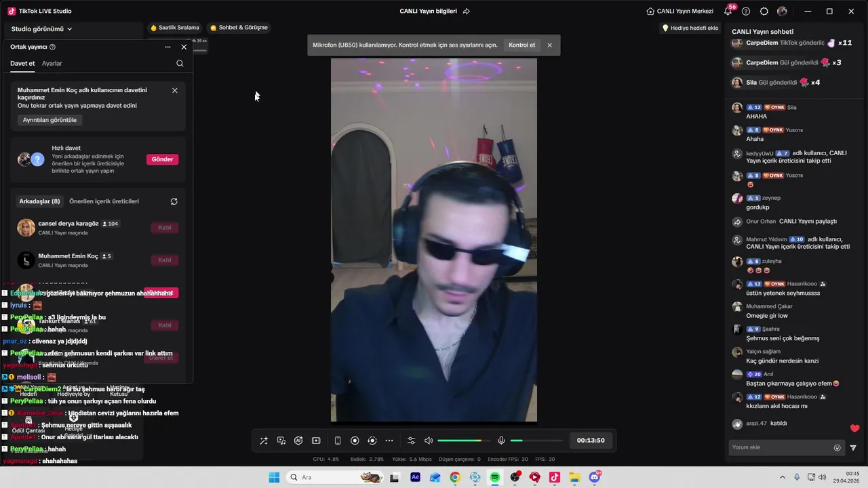Dismiss the missed invitation notice
Viewport: 868px width, 488px height.
(174, 90)
